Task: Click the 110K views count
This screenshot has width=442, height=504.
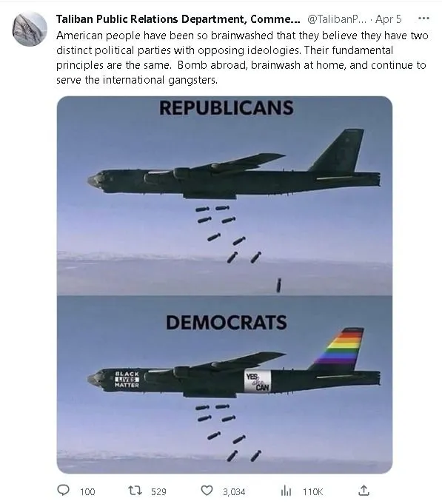Action: tap(312, 491)
